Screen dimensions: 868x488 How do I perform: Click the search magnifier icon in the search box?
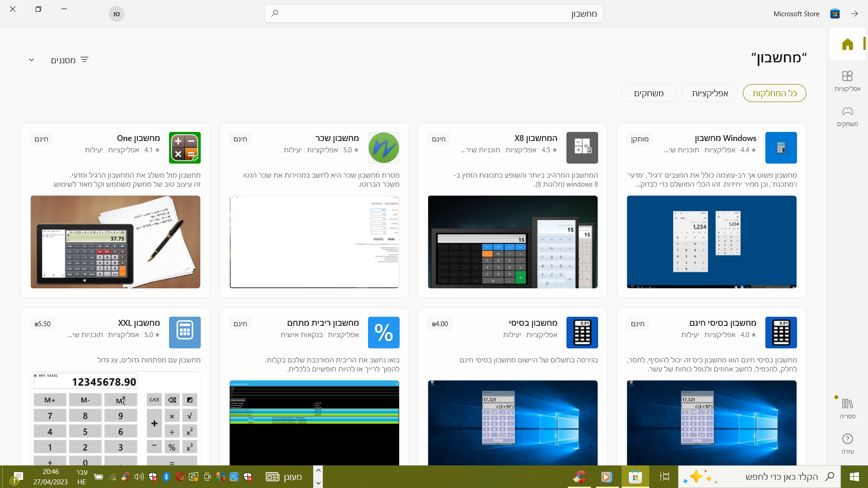(x=275, y=14)
